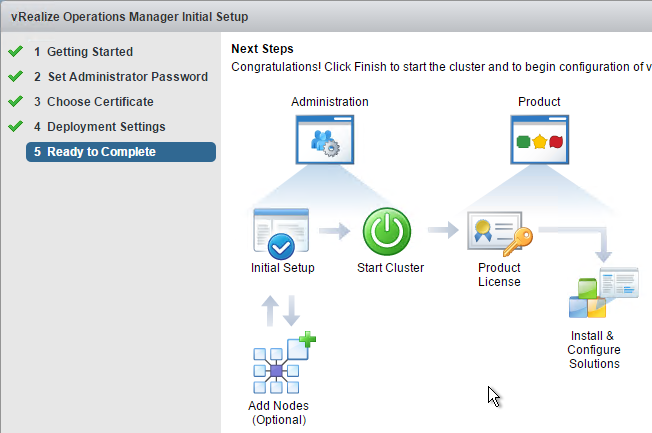Image resolution: width=652 pixels, height=433 pixels.
Task: Click the 'Product License' caption
Action: click(499, 275)
